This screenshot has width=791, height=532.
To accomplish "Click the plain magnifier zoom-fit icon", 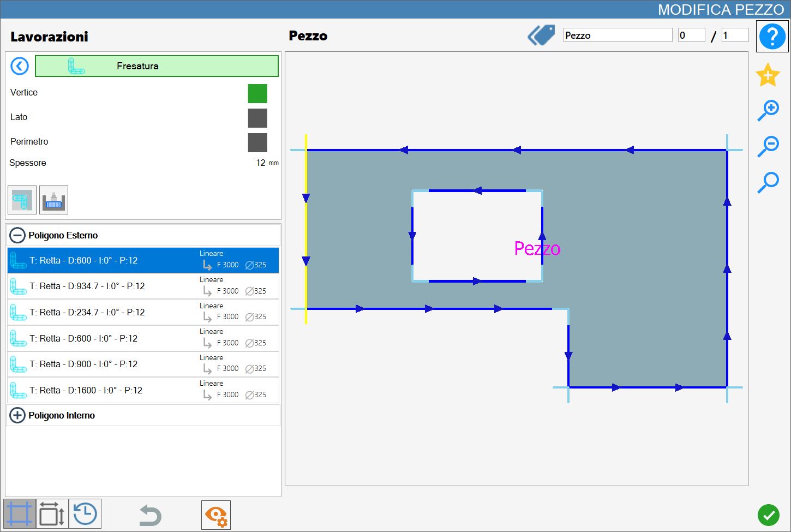I will click(768, 182).
